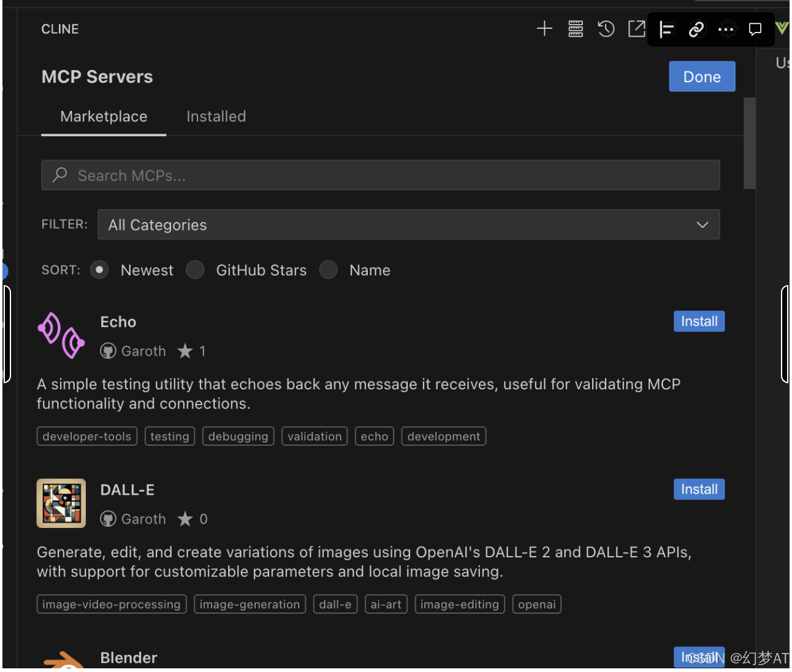The image size is (792, 672).
Task: Click the ai-art tag
Action: (386, 605)
